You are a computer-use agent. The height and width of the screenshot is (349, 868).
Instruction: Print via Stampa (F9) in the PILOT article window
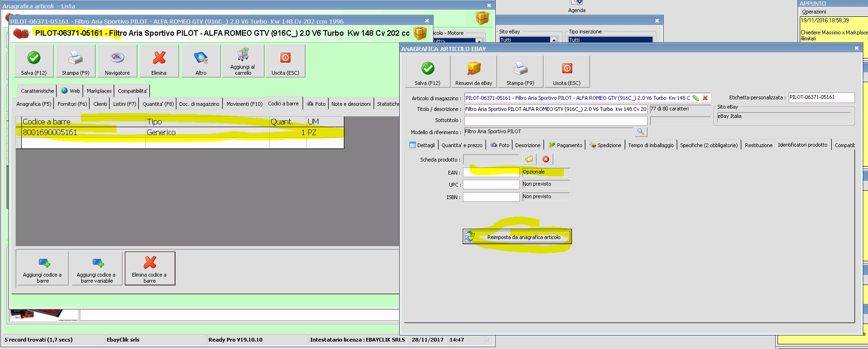(76, 61)
